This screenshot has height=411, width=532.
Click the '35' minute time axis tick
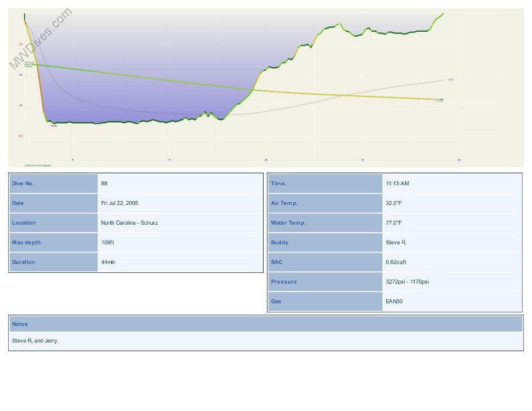pos(363,160)
